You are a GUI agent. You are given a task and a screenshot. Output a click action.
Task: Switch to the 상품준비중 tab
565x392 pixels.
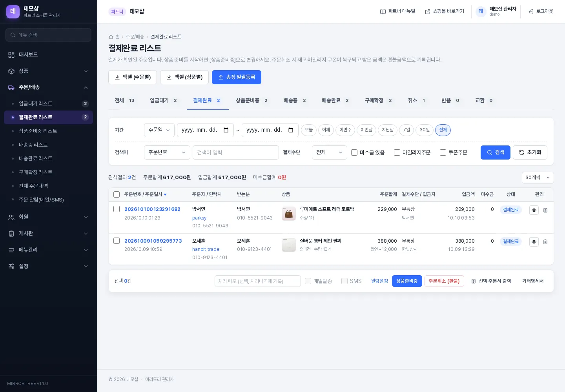(x=252, y=101)
